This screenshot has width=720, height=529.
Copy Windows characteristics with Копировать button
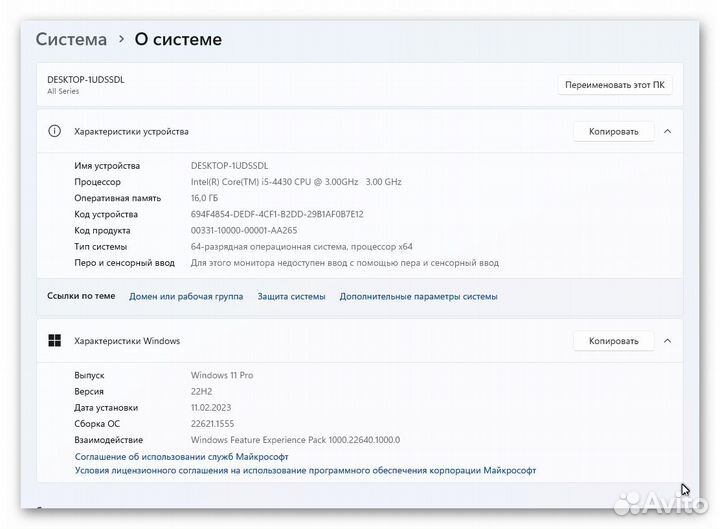[613, 341]
